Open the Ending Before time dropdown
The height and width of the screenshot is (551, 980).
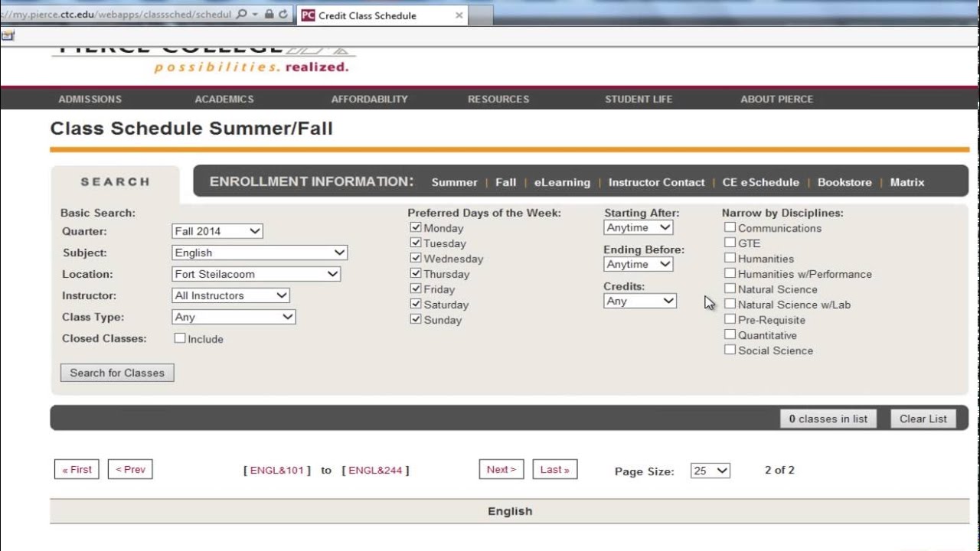tap(639, 264)
